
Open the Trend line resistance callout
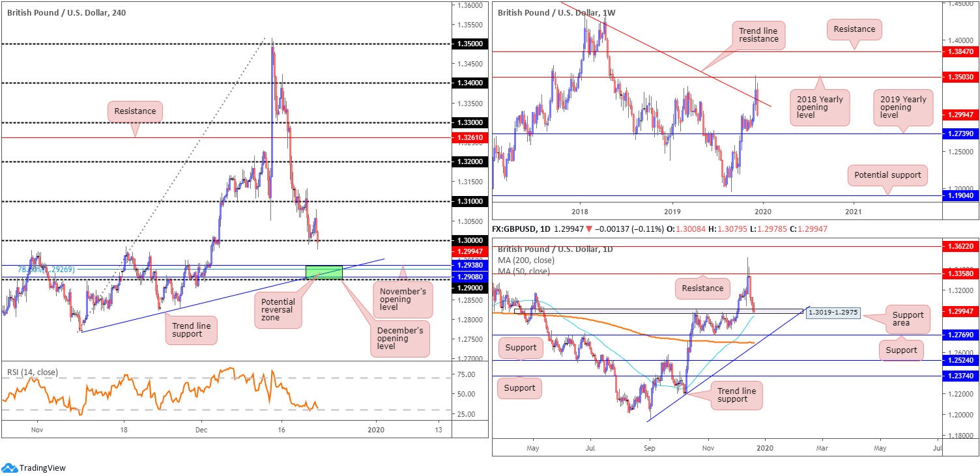(758, 34)
